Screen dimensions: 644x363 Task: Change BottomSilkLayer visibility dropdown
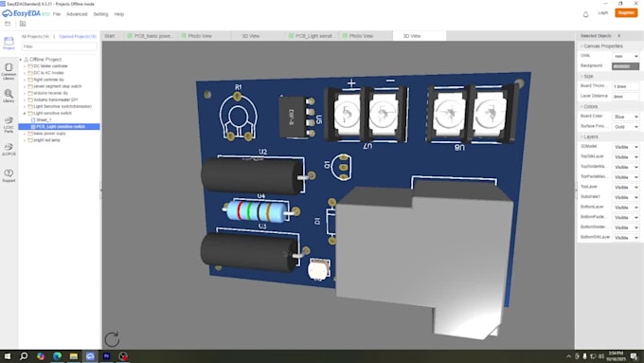point(625,238)
